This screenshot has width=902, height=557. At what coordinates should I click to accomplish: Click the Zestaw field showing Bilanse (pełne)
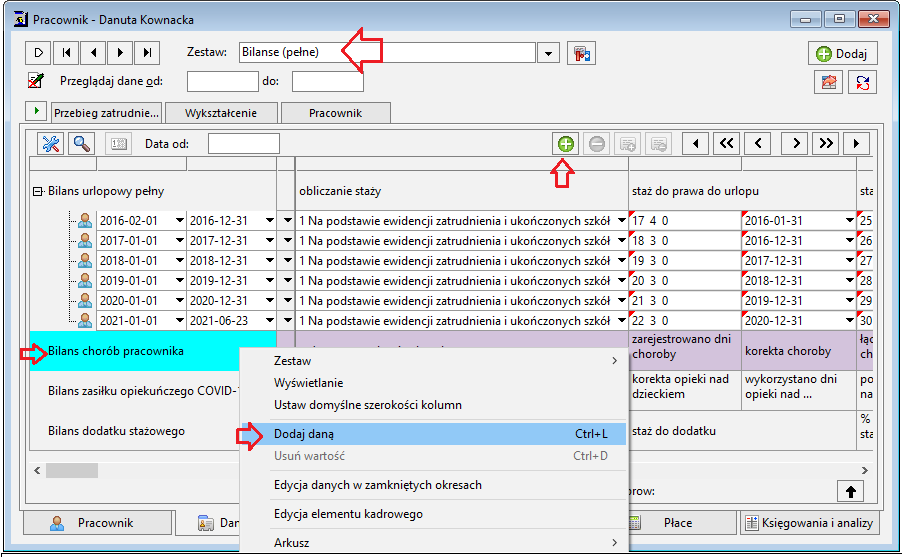[x=387, y=52]
